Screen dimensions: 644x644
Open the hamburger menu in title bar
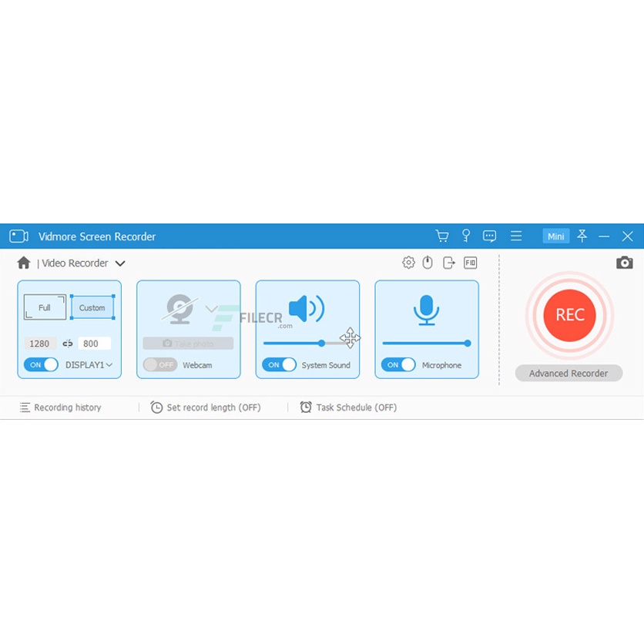pyautogui.click(x=516, y=236)
